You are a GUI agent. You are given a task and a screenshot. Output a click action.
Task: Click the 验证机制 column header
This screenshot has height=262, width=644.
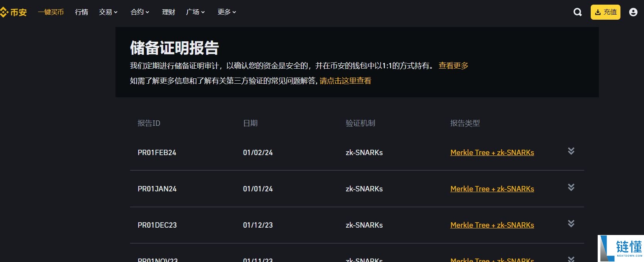pos(360,123)
